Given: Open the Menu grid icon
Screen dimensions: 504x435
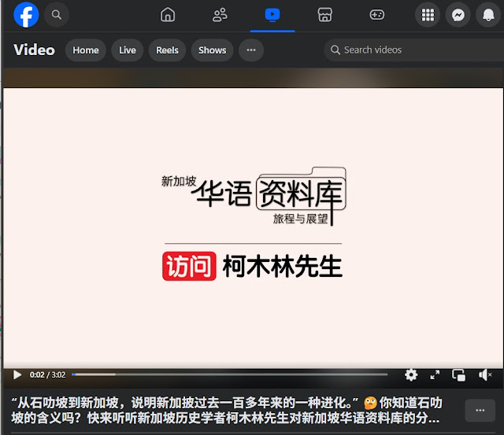Looking at the screenshot, I should (428, 15).
